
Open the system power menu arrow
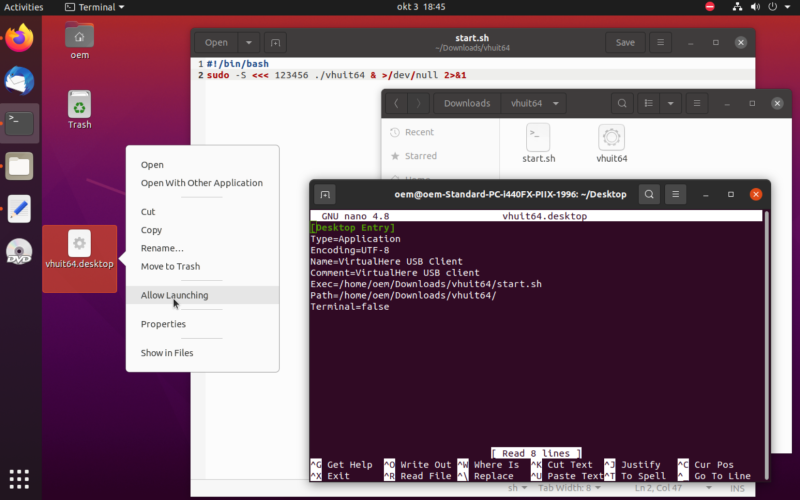(x=787, y=7)
